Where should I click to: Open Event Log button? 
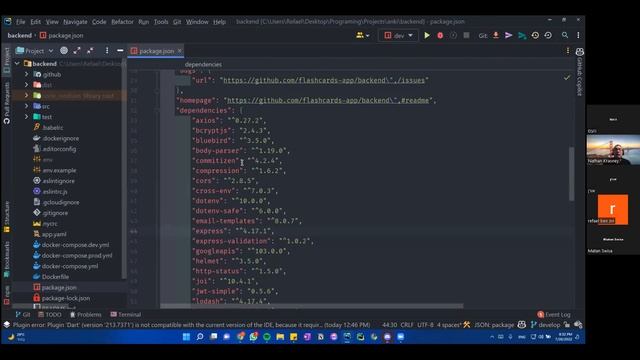[x=554, y=315]
